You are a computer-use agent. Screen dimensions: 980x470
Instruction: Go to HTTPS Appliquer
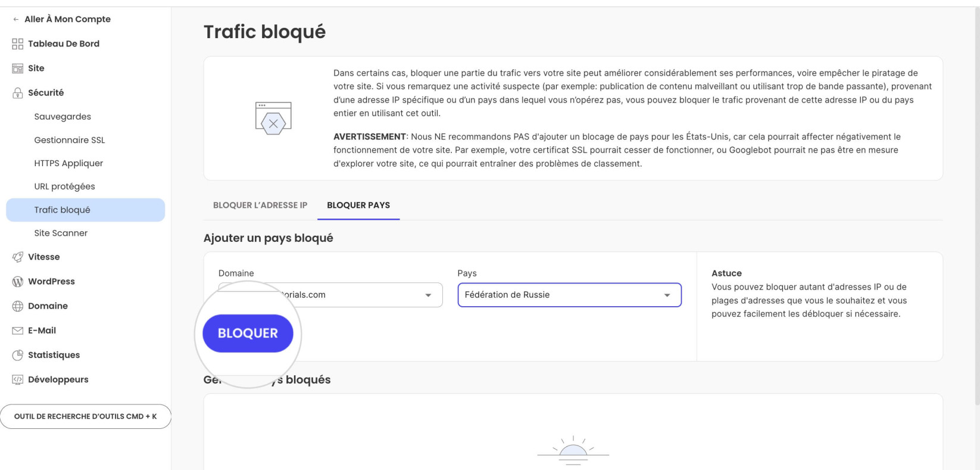68,163
